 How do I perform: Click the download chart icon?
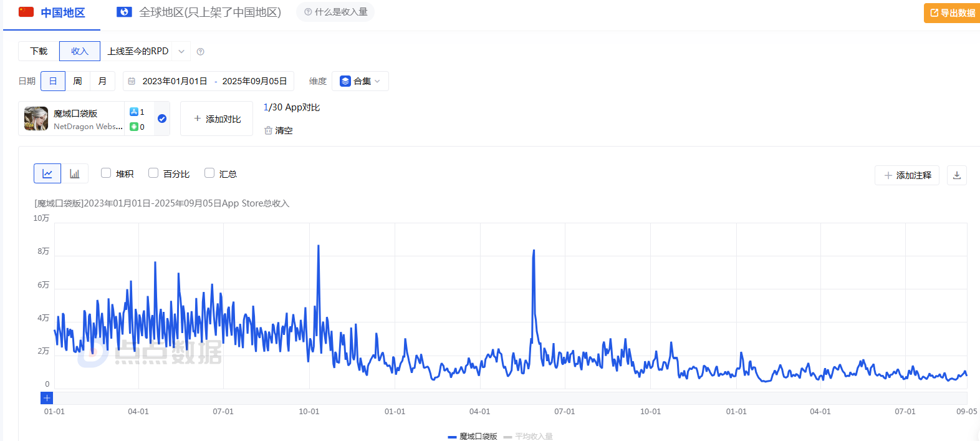[x=956, y=175]
